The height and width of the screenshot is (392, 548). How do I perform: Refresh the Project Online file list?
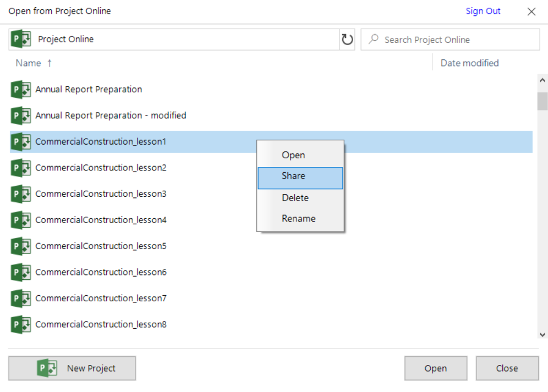tap(347, 40)
